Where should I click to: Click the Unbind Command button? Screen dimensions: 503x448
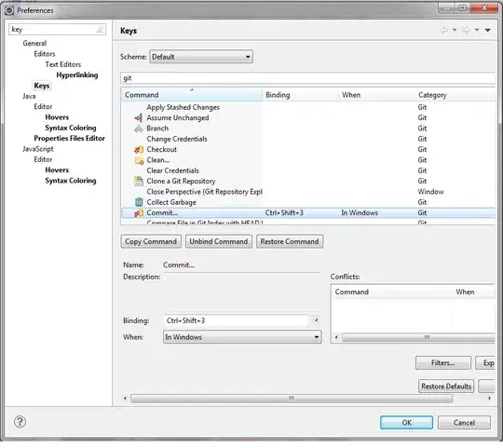(x=219, y=241)
